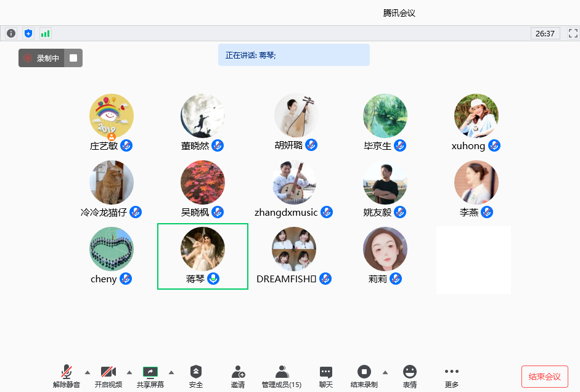Expand the 共享屏幕 options arrow

click(171, 372)
